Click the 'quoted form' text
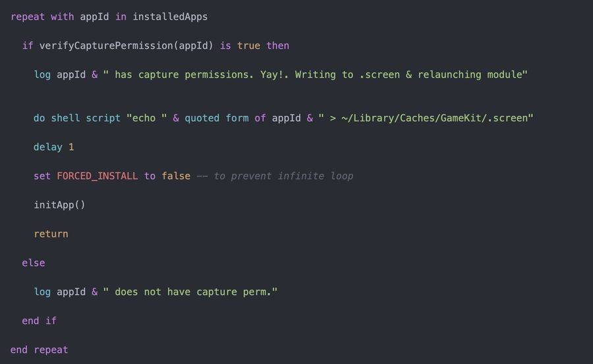 point(216,118)
